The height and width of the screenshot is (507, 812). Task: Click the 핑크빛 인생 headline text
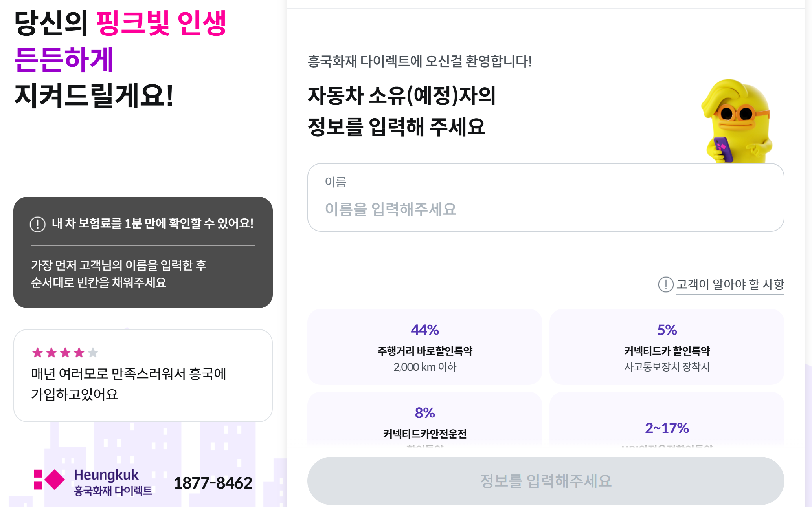pos(161,24)
